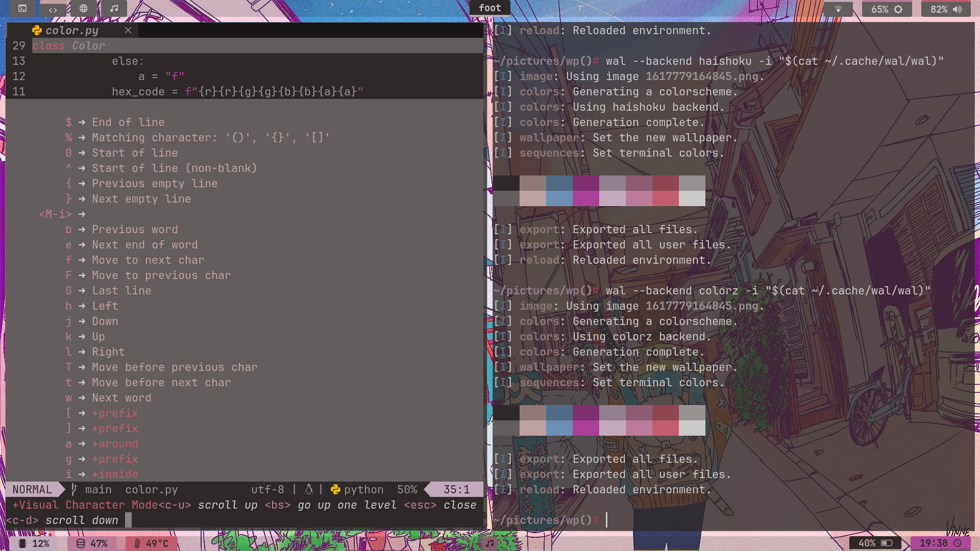The image size is (980, 551).
Task: Open the terminal workspace icon
Action: tap(22, 9)
